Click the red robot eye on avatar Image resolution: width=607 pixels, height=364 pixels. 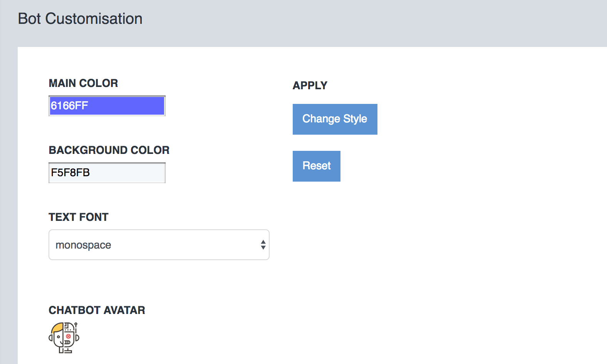tap(68, 336)
